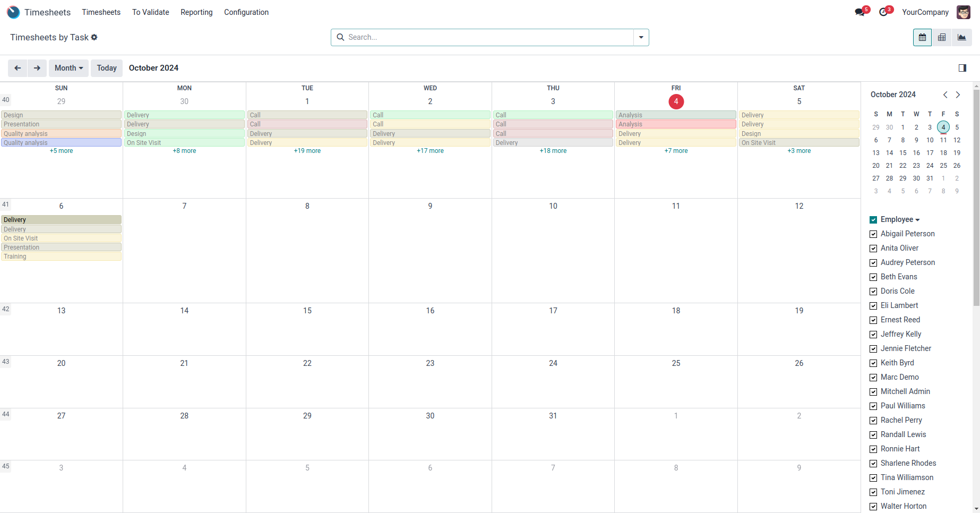Switch to the grid view
The image size is (980, 513).
[942, 38]
